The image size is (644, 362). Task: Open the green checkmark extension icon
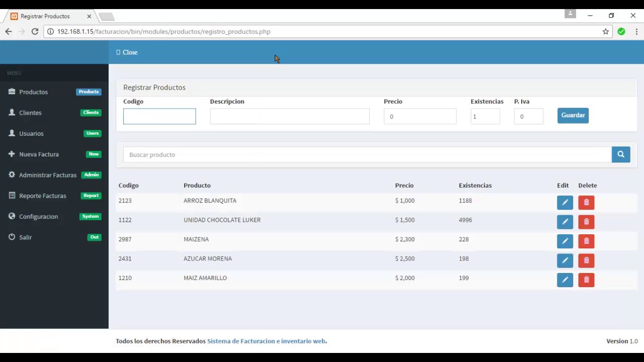pyautogui.click(x=621, y=32)
